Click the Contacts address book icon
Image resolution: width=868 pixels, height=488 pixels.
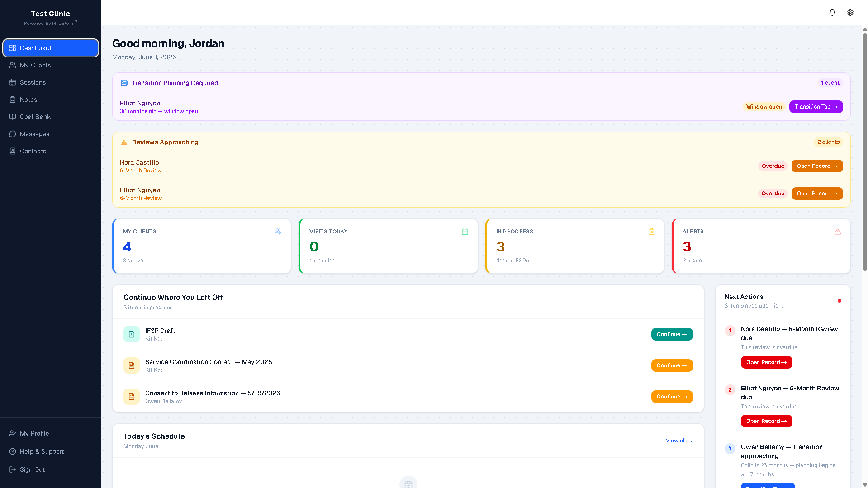pyautogui.click(x=13, y=151)
